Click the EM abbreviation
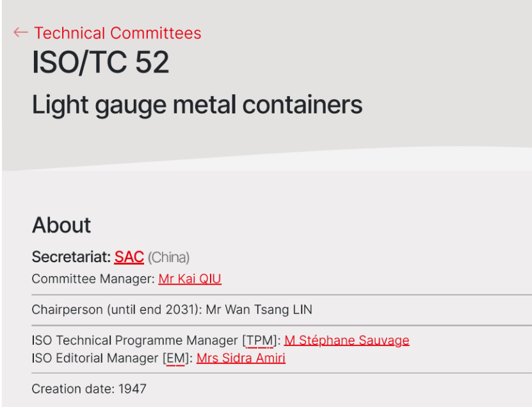 coord(175,358)
